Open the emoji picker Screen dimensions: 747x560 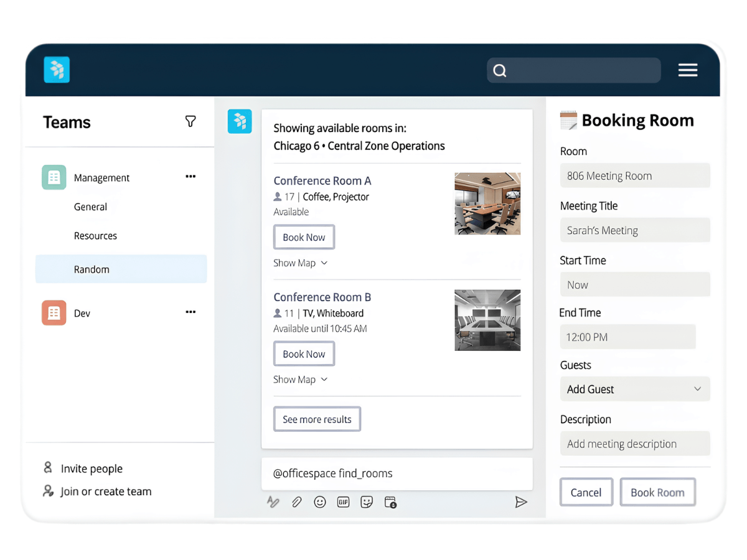(x=320, y=502)
